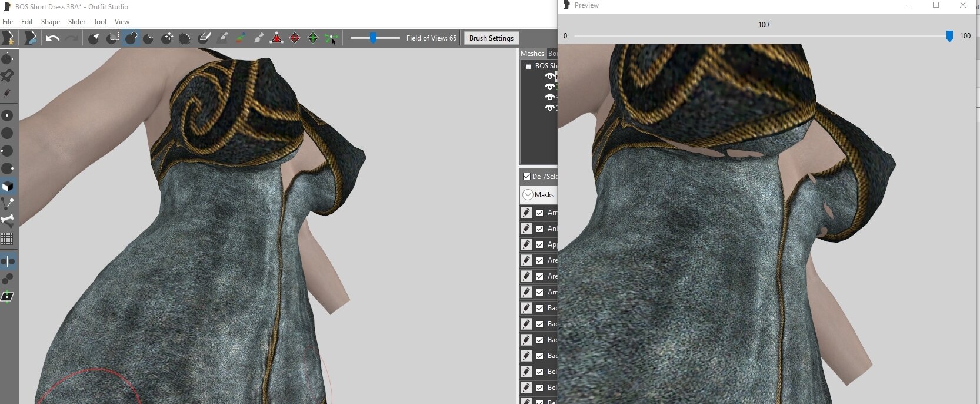Click the Field of View slider handle
980x404 pixels.
point(373,38)
